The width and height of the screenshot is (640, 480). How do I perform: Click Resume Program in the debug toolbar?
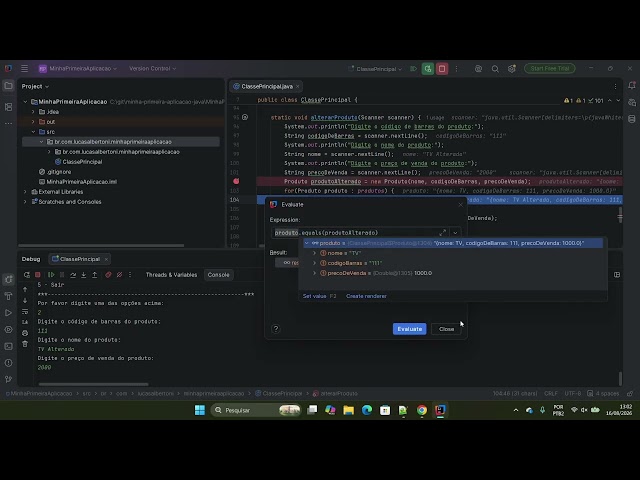tap(51, 275)
